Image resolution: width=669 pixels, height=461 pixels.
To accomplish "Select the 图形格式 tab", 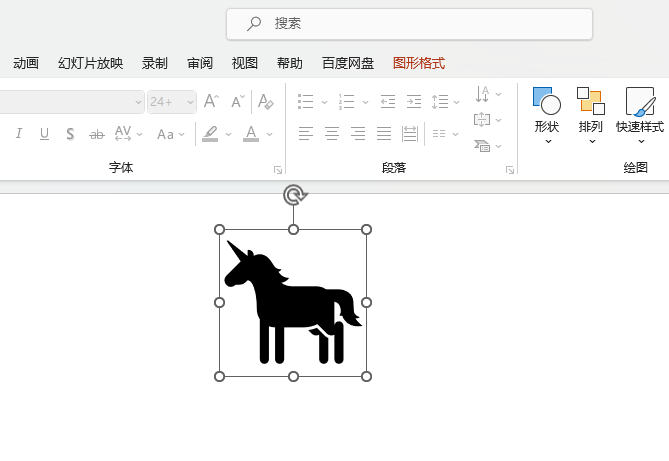I will click(x=419, y=63).
